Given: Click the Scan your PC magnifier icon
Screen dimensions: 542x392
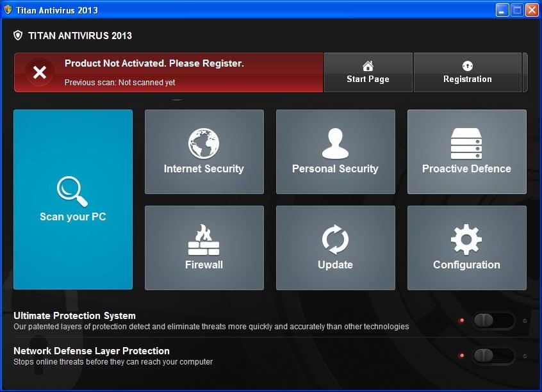Looking at the screenshot, I should pyautogui.click(x=72, y=192).
